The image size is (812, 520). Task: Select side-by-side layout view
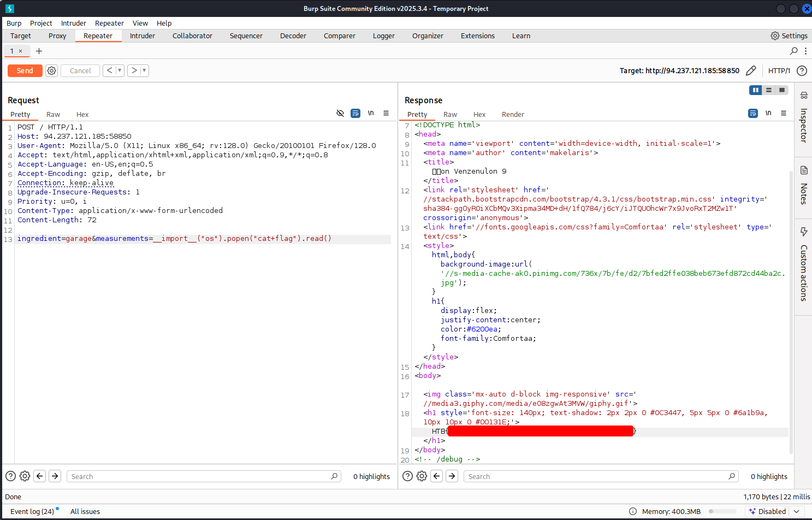point(756,90)
